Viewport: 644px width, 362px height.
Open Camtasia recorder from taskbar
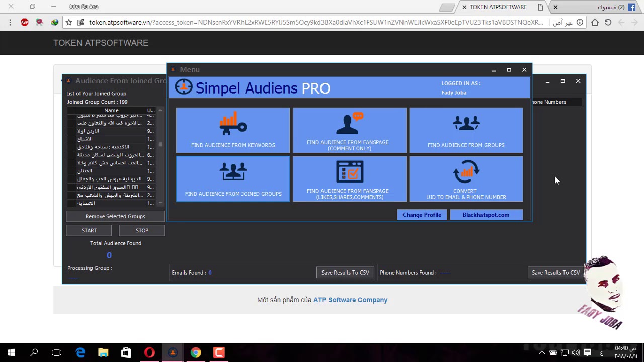pyautogui.click(x=219, y=353)
